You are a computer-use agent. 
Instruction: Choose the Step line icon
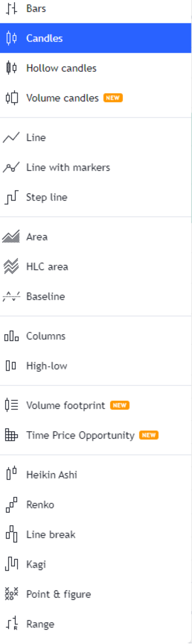(11, 197)
